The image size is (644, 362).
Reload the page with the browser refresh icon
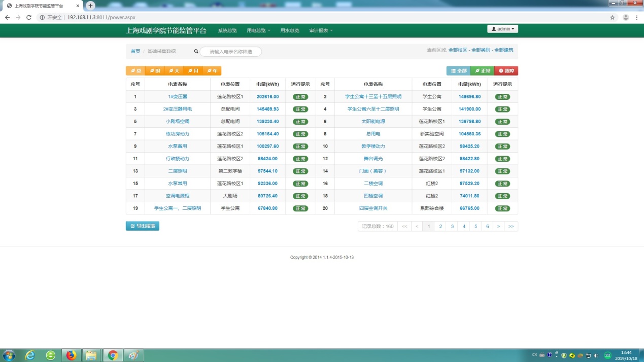pos(29,17)
